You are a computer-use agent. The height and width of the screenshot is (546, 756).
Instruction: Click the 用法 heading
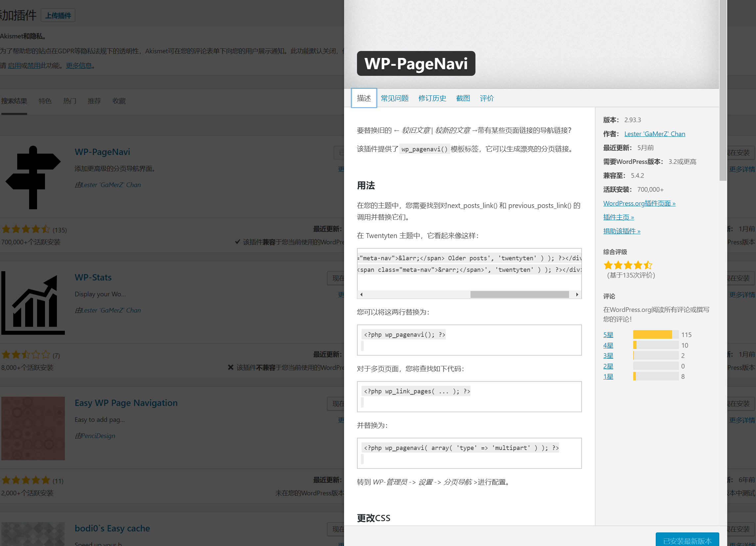click(366, 185)
